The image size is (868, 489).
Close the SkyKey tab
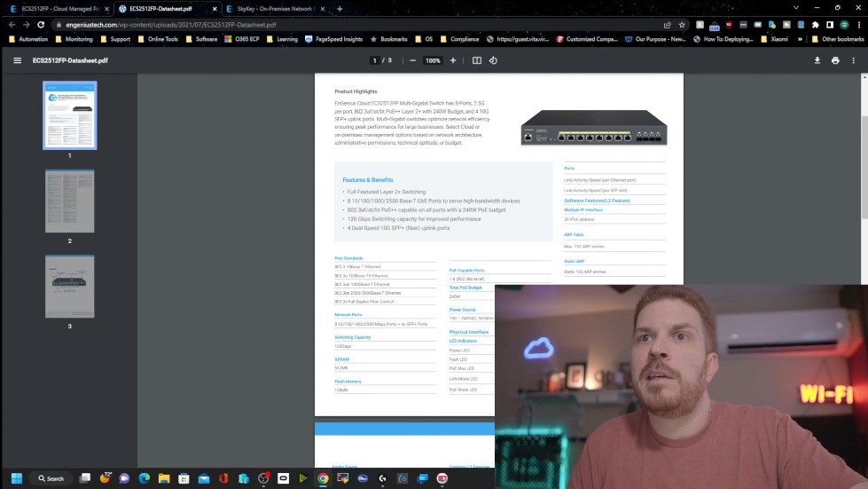click(323, 9)
